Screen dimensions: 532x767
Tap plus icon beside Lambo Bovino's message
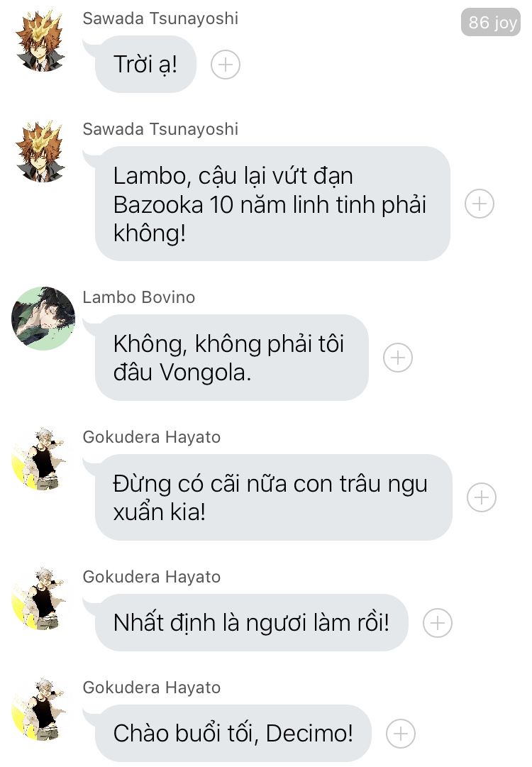click(x=398, y=358)
